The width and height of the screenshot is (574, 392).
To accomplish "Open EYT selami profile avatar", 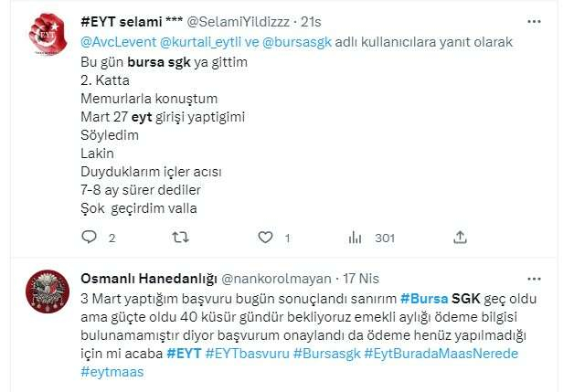I will tap(48, 35).
